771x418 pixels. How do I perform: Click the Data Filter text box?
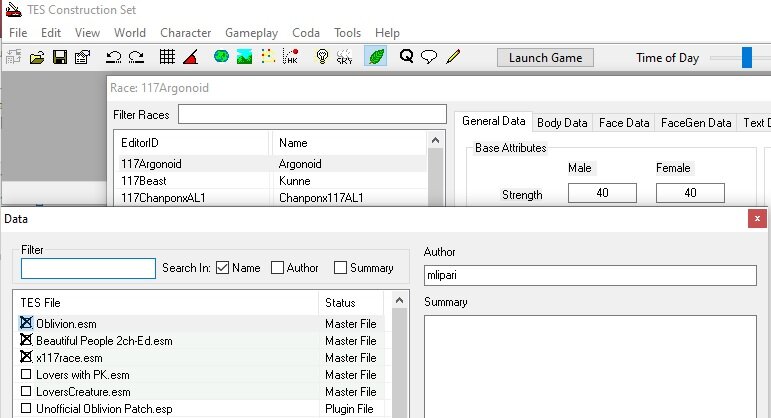tap(89, 269)
